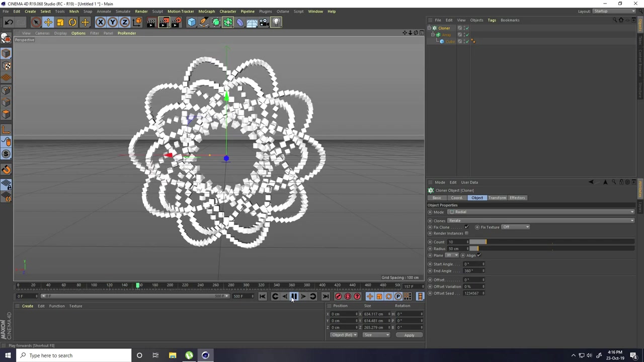644x362 pixels.
Task: Toggle Z-axis lock
Action: click(x=125, y=22)
